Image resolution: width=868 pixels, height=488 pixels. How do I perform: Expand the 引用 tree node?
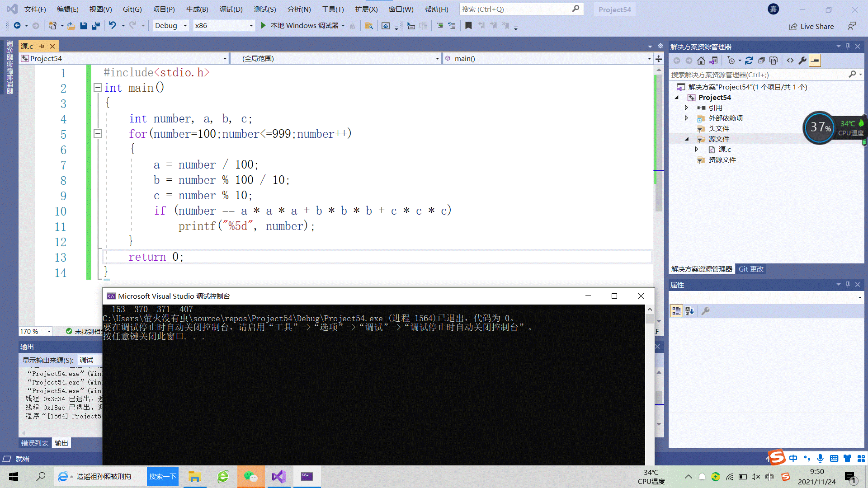[686, 108]
